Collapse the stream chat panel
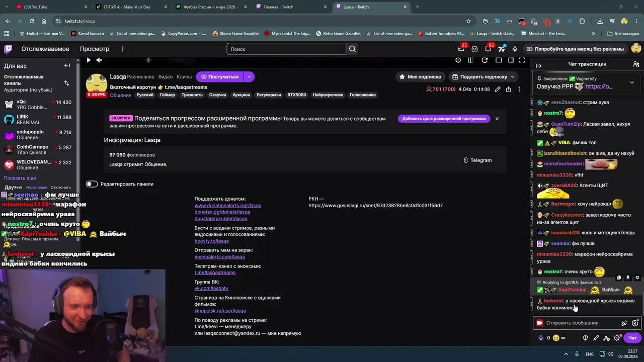The width and height of the screenshot is (644, 362). [538, 66]
